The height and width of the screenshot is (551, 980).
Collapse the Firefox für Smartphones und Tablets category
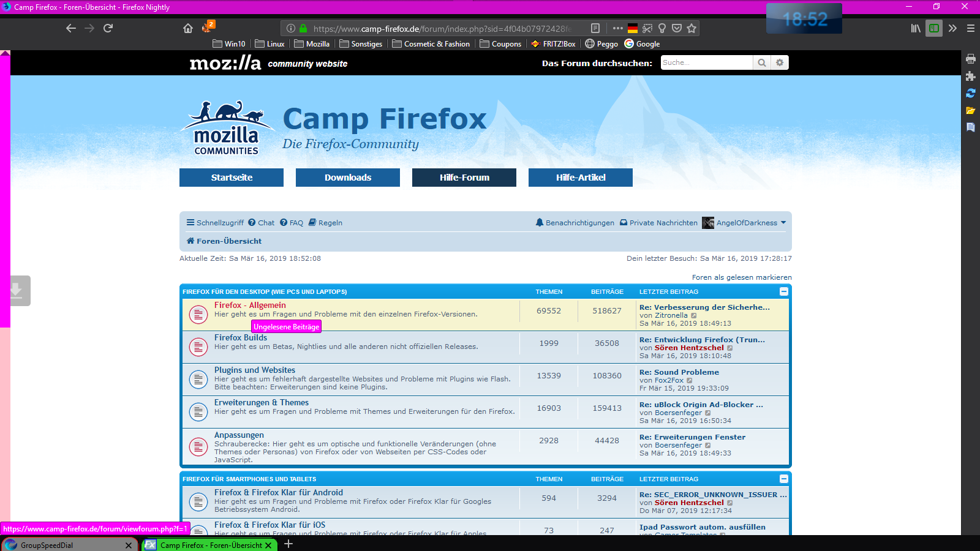coord(783,479)
